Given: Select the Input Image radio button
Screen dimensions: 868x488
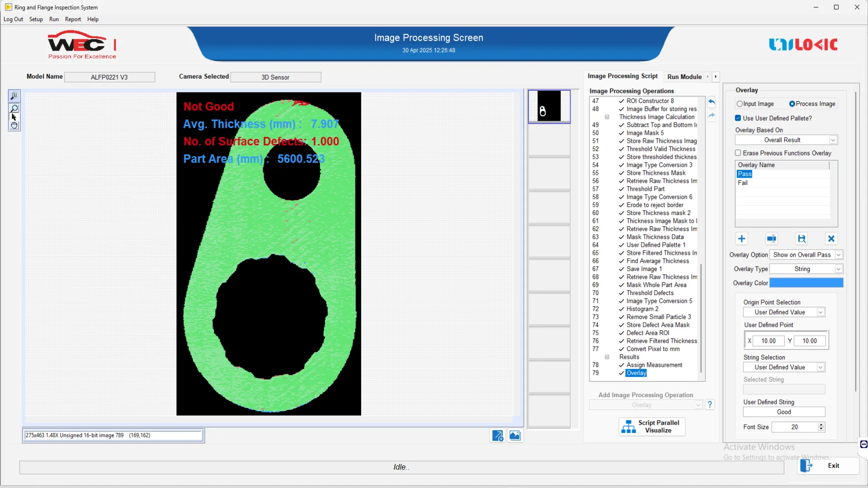Looking at the screenshot, I should point(740,104).
